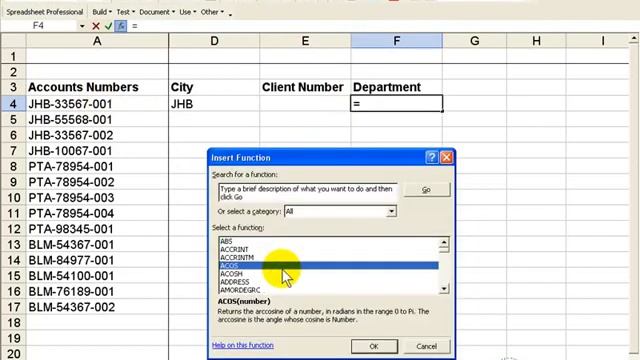This screenshot has width=640, height=360.
Task: Select column F header
Action: pos(397,41)
